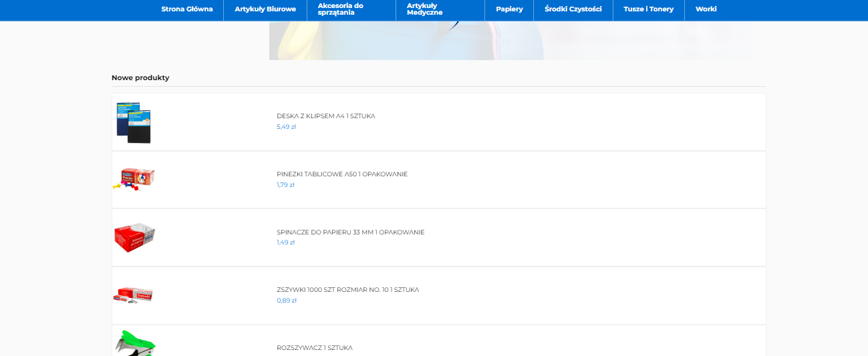This screenshot has width=868, height=356.
Task: Select the Papiery menu item
Action: [509, 9]
